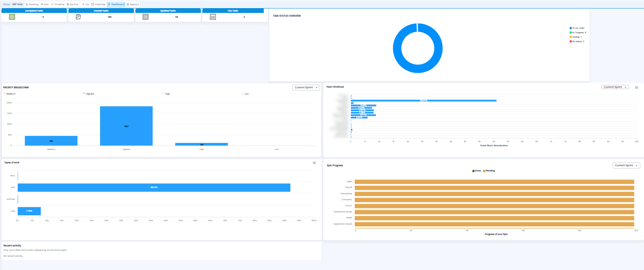This screenshot has width=644, height=270.
Task: Select the Dashboard tab
Action: [x=116, y=4]
